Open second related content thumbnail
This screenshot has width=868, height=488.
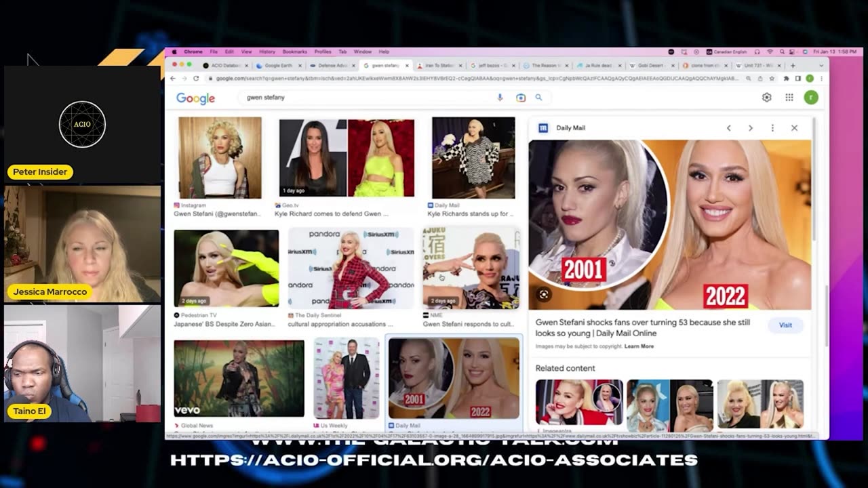click(x=669, y=405)
